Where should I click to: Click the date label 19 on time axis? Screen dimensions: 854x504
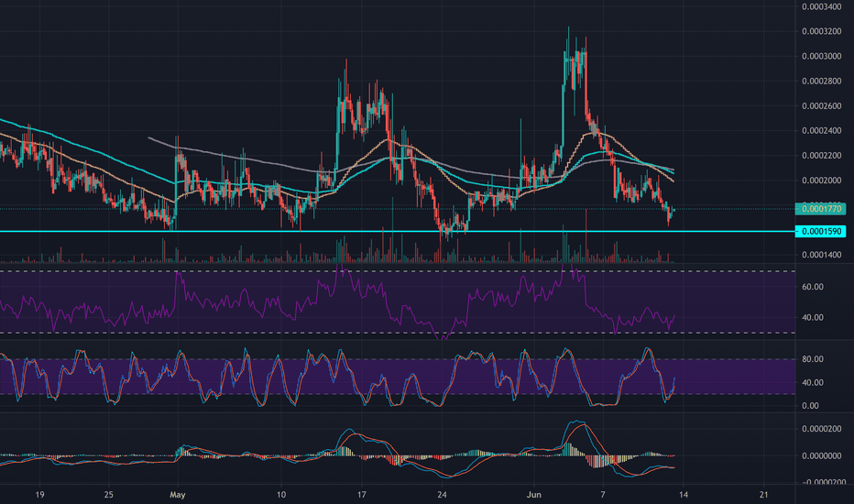[x=39, y=495]
